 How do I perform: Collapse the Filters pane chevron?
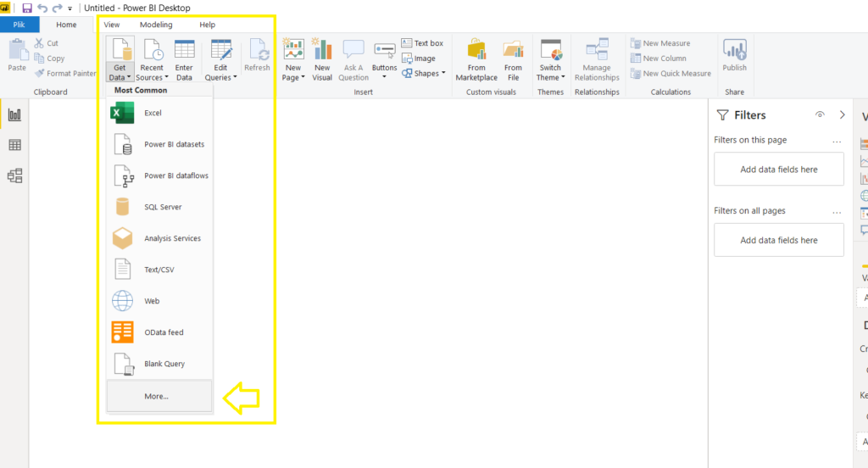click(x=842, y=114)
